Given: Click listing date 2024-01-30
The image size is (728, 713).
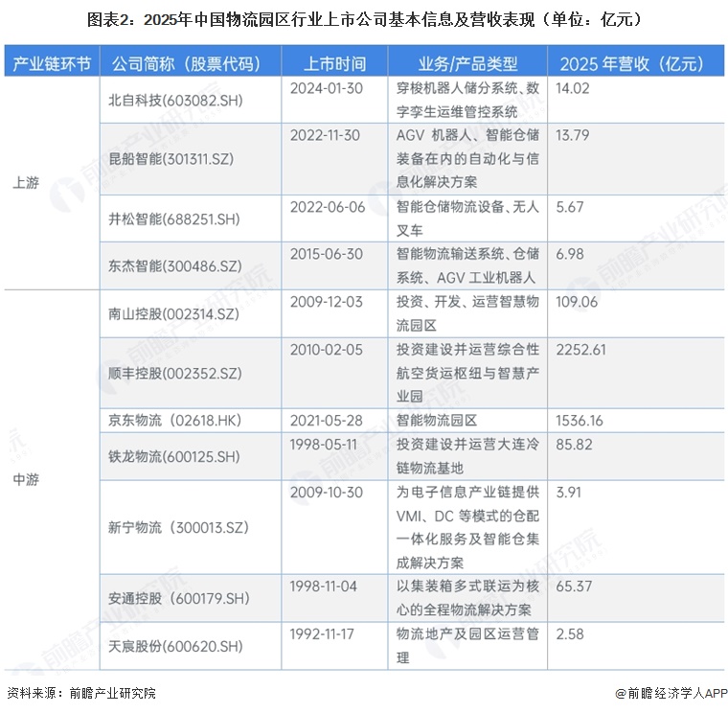Looking at the screenshot, I should coord(327,88).
